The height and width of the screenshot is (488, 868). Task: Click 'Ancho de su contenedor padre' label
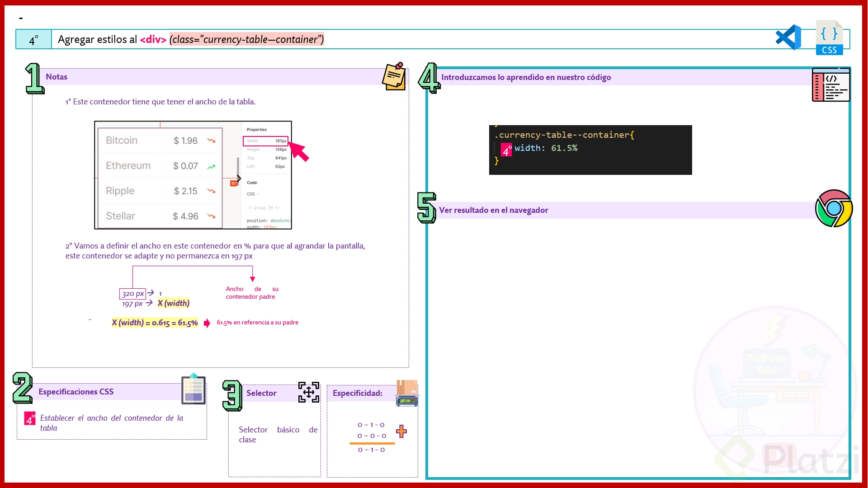click(x=252, y=293)
